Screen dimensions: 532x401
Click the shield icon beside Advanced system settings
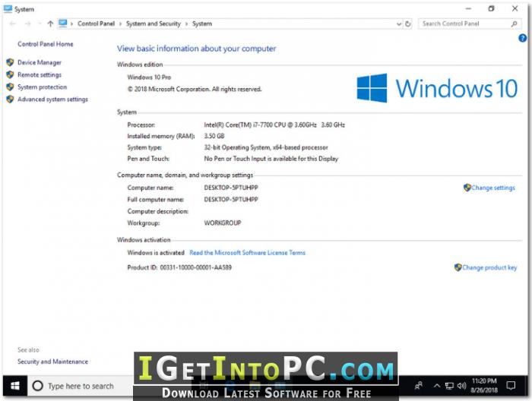pos(10,99)
